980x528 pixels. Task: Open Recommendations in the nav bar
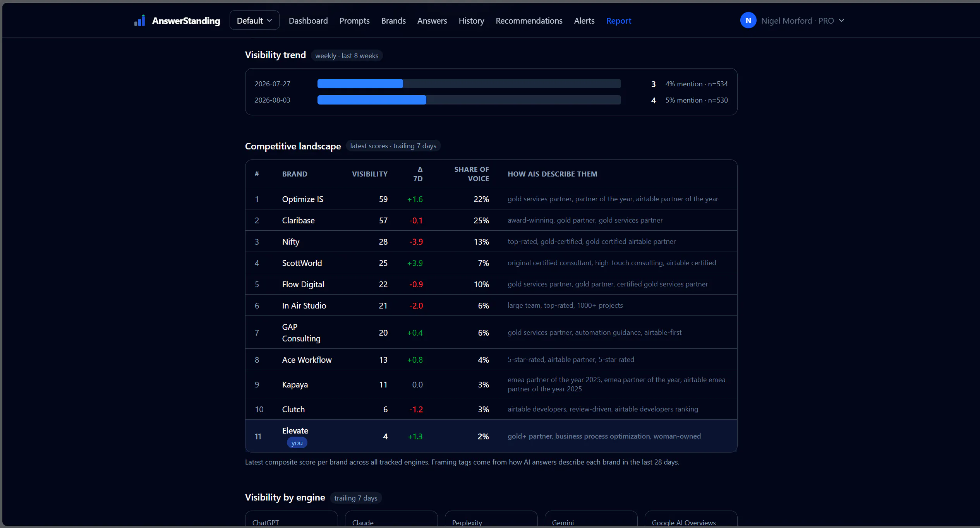(529, 21)
